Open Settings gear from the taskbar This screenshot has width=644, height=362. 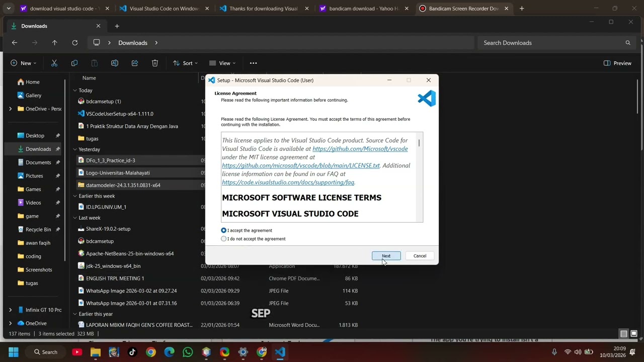pyautogui.click(x=243, y=352)
